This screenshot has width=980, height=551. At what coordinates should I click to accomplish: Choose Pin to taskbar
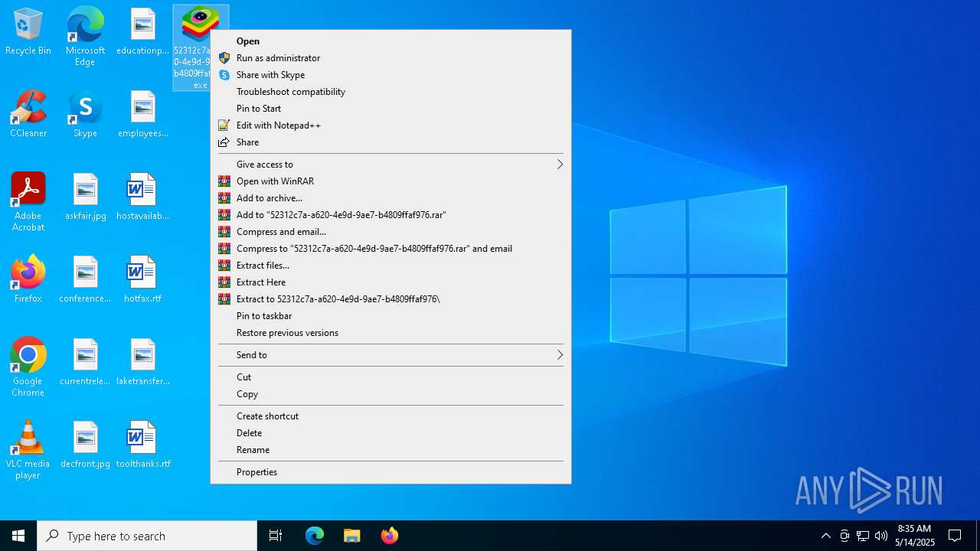pos(390,316)
